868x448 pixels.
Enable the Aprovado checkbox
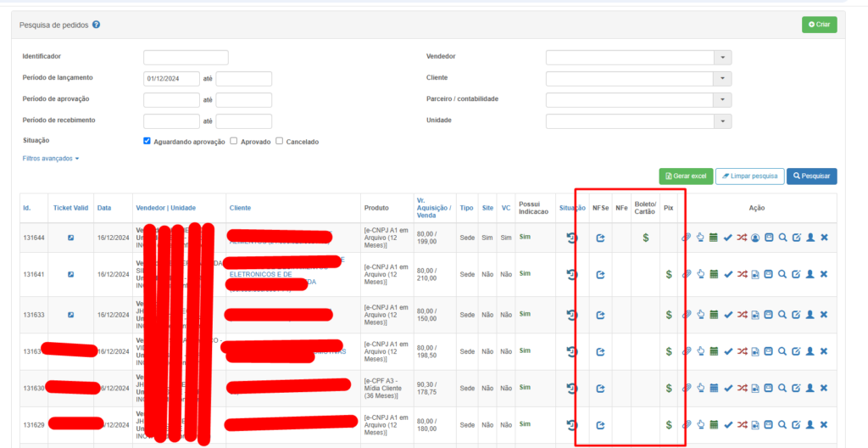[x=234, y=141]
